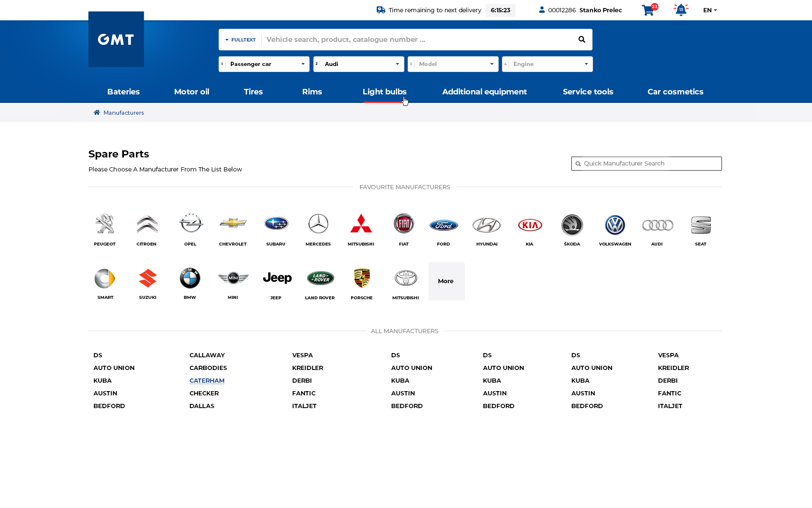Click the home breadcrumb icon
Viewport: 812px width, 508px height.
[97, 113]
